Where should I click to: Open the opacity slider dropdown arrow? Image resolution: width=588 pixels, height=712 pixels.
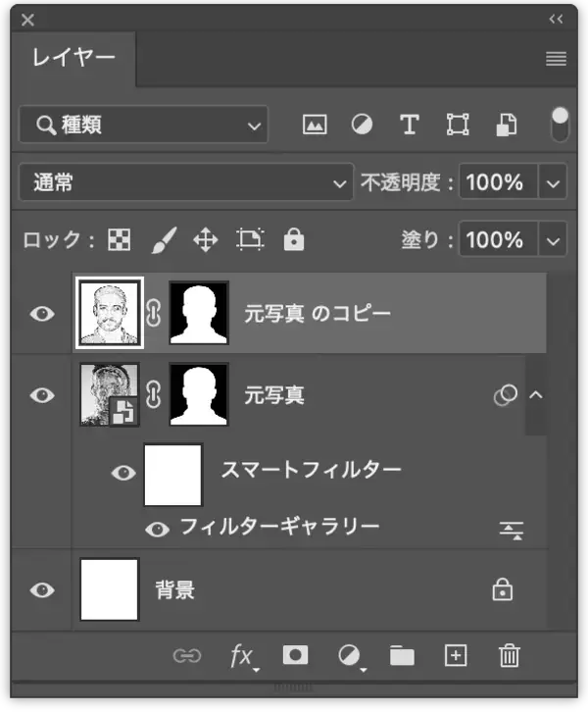click(x=553, y=182)
